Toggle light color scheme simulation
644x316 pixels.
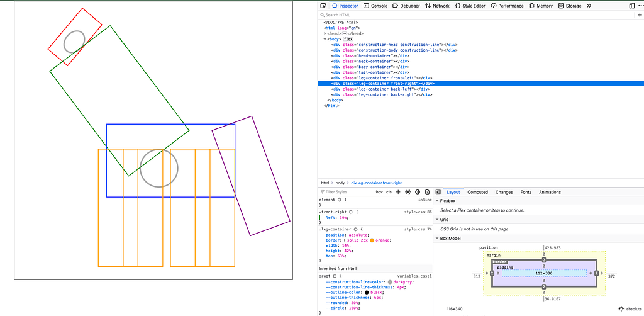[x=408, y=192]
